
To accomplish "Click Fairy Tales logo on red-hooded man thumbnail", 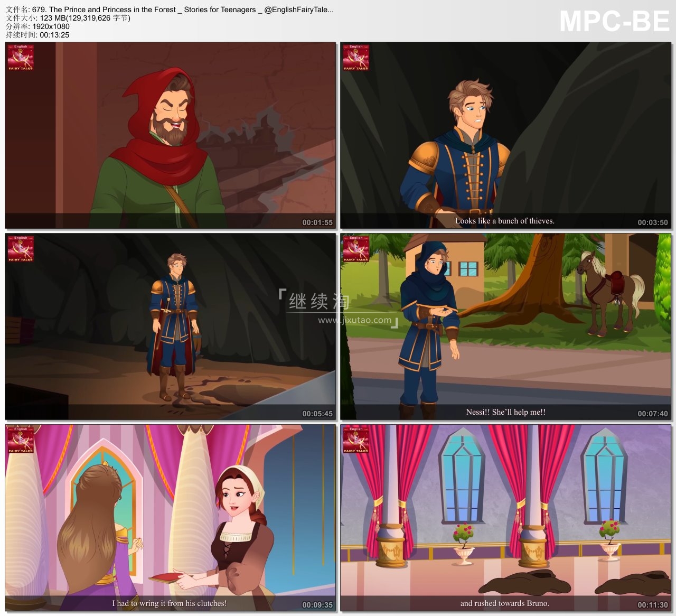I will point(21,58).
